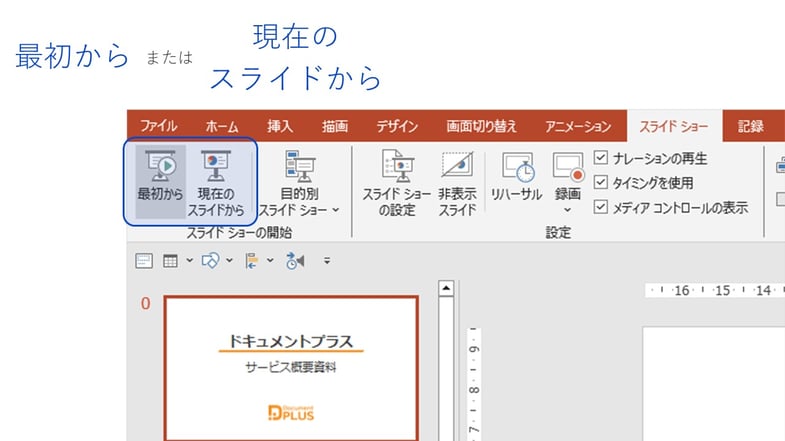The image size is (785, 441).
Task: Click slide layout icon in quick toolbar
Action: [144, 261]
